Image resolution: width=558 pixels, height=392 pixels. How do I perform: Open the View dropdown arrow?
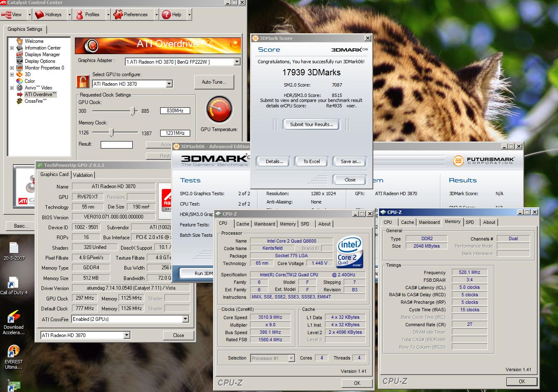click(30, 15)
